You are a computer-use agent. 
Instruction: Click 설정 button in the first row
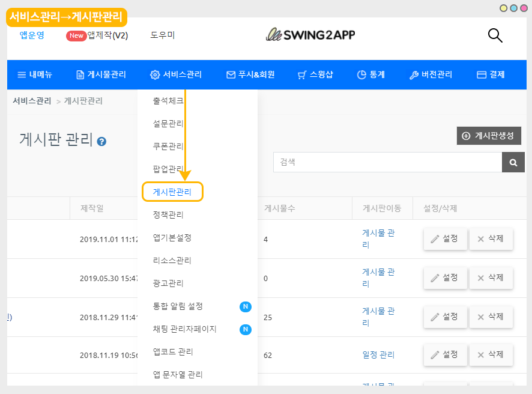(x=445, y=238)
